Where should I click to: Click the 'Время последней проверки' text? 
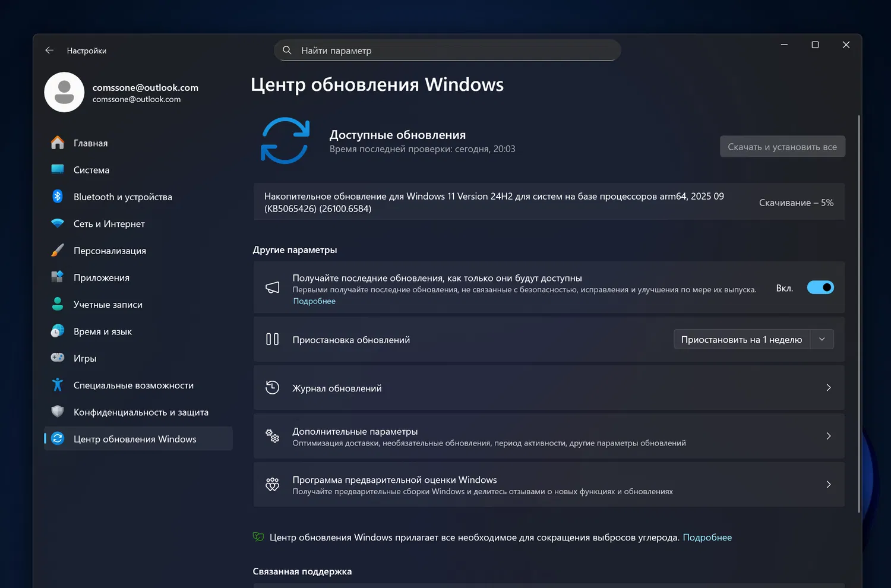coord(422,149)
